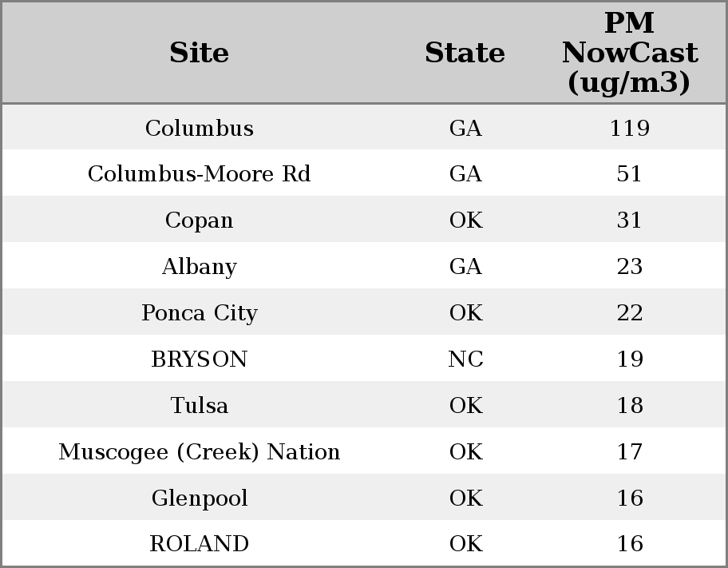
Task: Click the Site column header
Action: coord(200,53)
